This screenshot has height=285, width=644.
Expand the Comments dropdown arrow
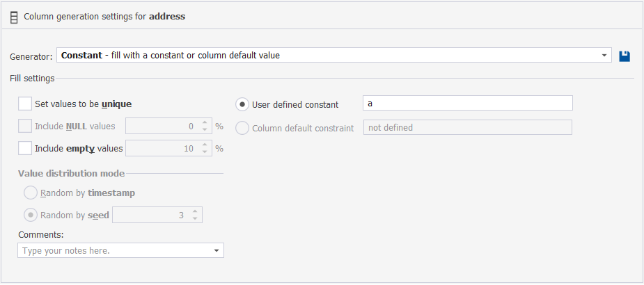217,250
